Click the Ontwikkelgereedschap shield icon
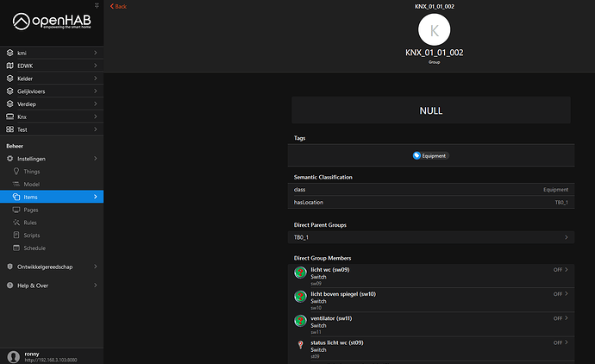This screenshot has width=595, height=364. pyautogui.click(x=9, y=267)
